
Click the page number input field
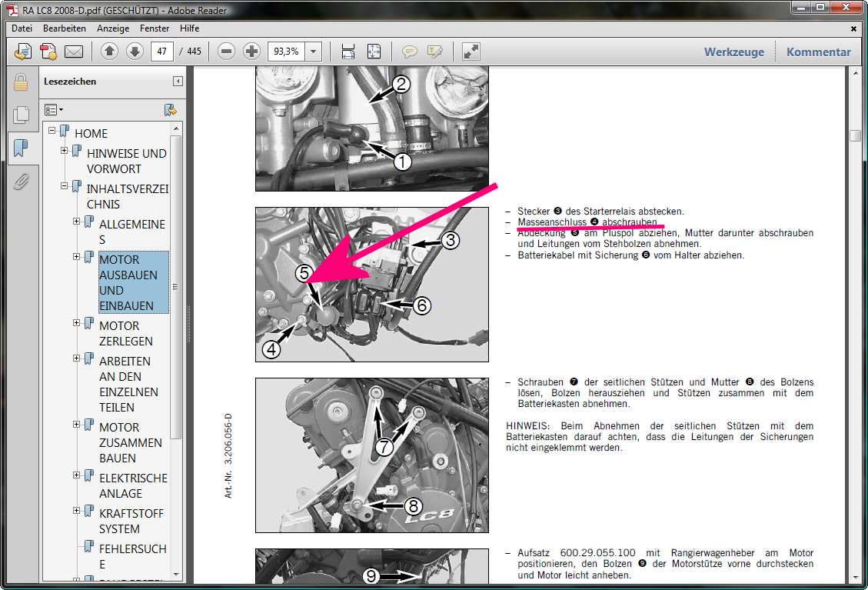(x=161, y=52)
